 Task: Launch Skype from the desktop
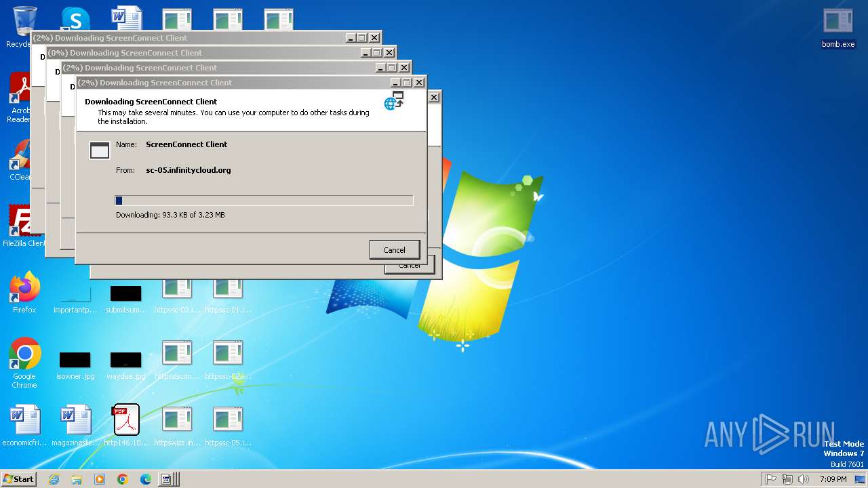[x=75, y=20]
